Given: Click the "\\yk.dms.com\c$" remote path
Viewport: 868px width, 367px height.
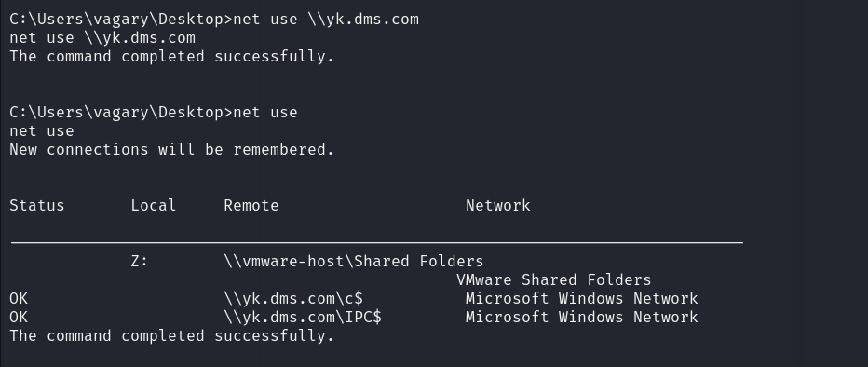Looking at the screenshot, I should (293, 299).
